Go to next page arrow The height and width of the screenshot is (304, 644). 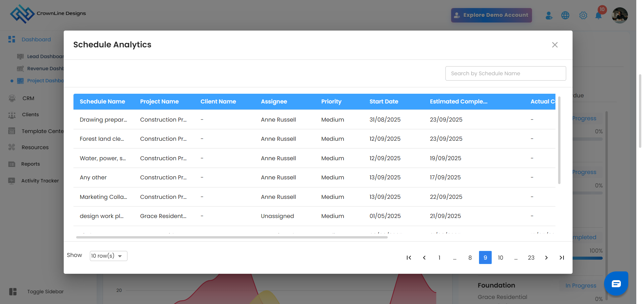click(x=546, y=258)
